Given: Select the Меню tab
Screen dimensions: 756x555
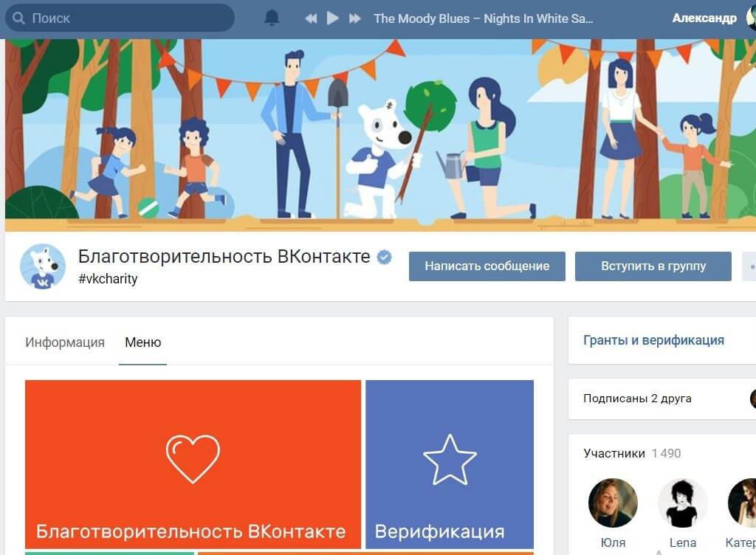Looking at the screenshot, I should 142,342.
